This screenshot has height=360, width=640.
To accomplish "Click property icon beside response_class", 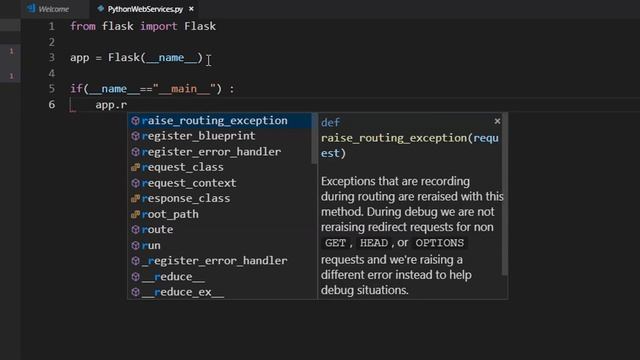I will 136,198.
